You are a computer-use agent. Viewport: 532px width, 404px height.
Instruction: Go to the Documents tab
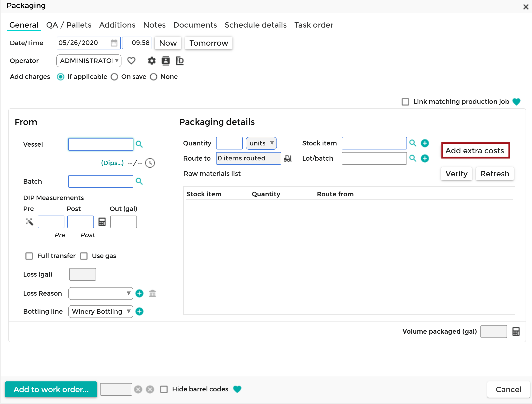point(195,25)
